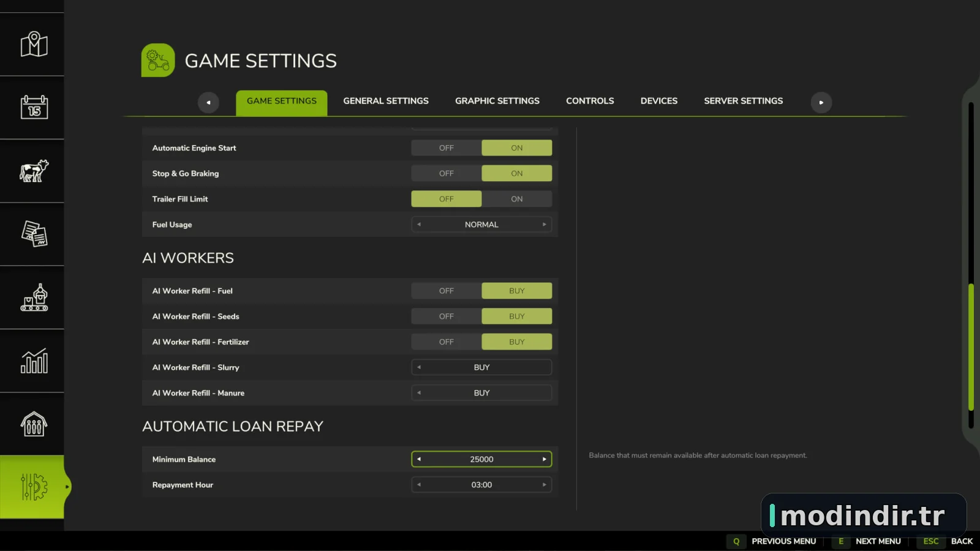980x551 pixels.
Task: Set AI Worker Refill Seeds to Buy
Action: [x=517, y=317]
